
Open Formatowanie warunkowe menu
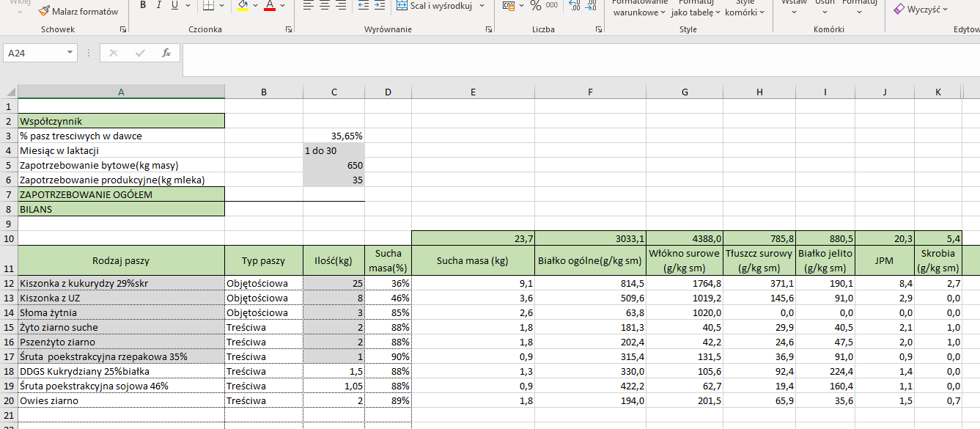(639, 9)
